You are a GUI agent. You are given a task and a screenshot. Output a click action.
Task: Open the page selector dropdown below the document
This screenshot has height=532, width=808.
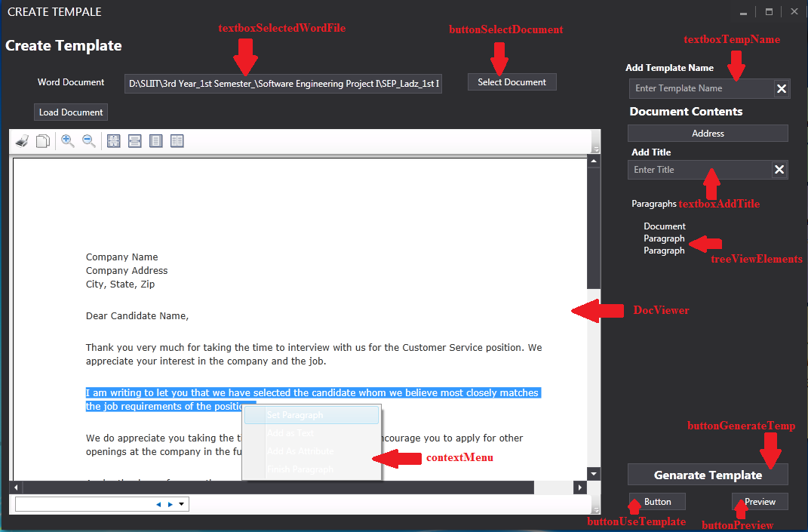pyautogui.click(x=181, y=503)
